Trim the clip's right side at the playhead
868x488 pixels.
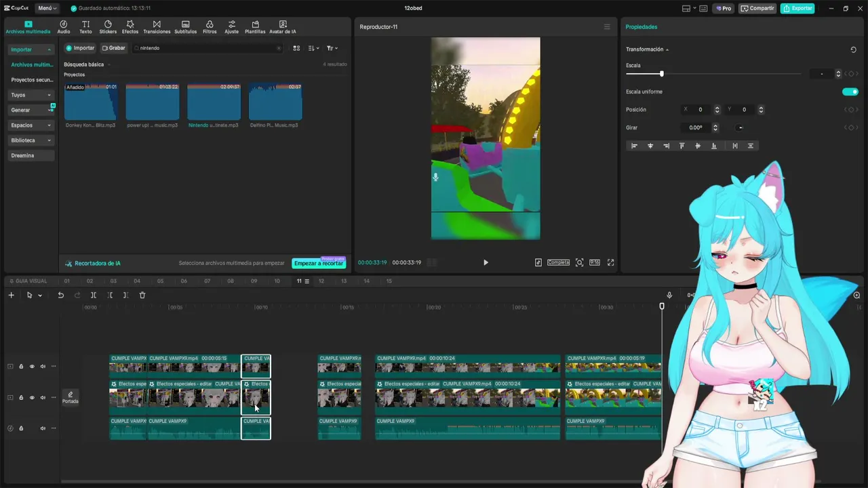pyautogui.click(x=125, y=295)
